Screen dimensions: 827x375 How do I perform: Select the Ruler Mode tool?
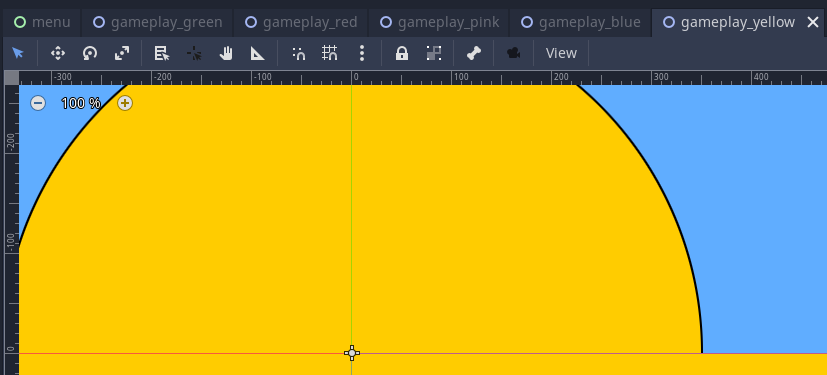pos(257,53)
